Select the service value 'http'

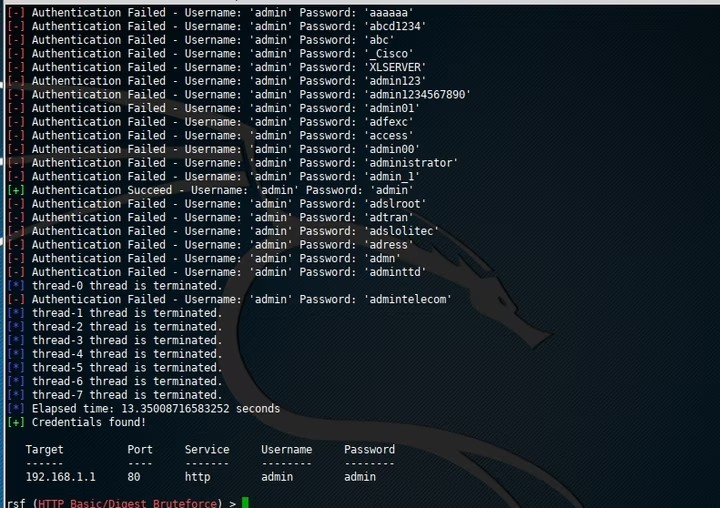pyautogui.click(x=197, y=477)
